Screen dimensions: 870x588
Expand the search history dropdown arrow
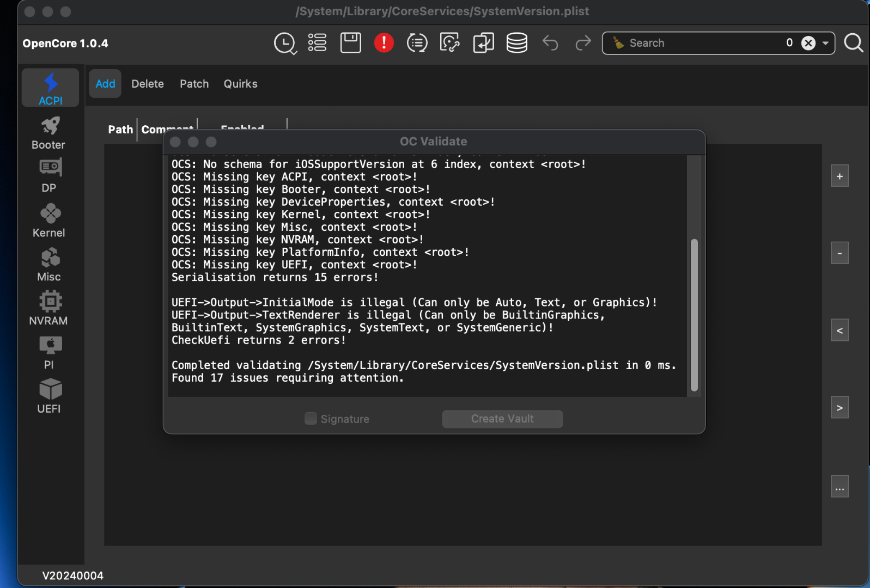[x=826, y=43]
